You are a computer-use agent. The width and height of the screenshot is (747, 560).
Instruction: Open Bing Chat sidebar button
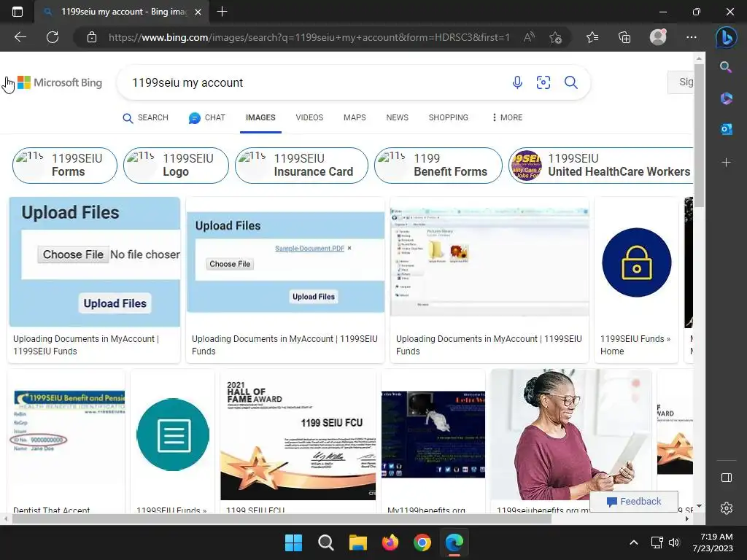pos(727,38)
